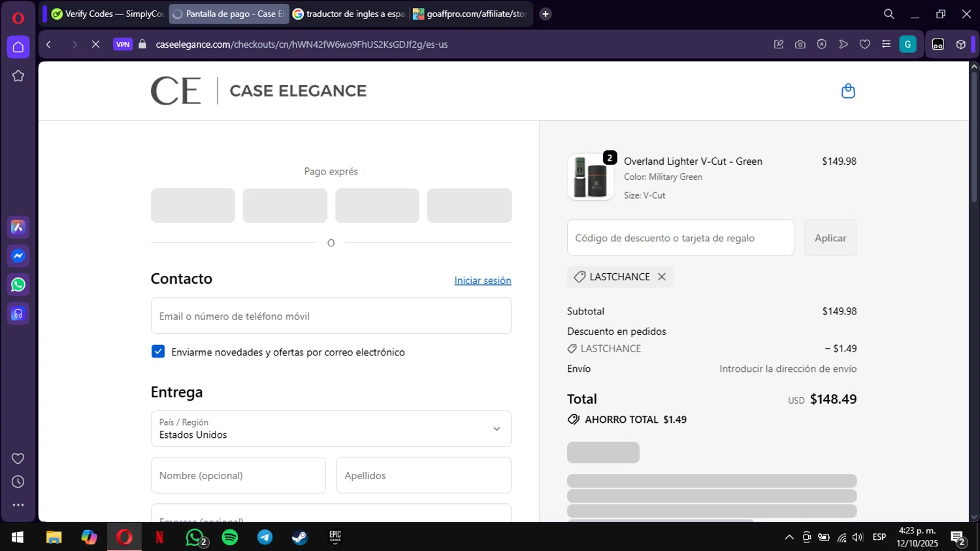
Task: Open Easy Setup menu icon
Action: pos(886,44)
